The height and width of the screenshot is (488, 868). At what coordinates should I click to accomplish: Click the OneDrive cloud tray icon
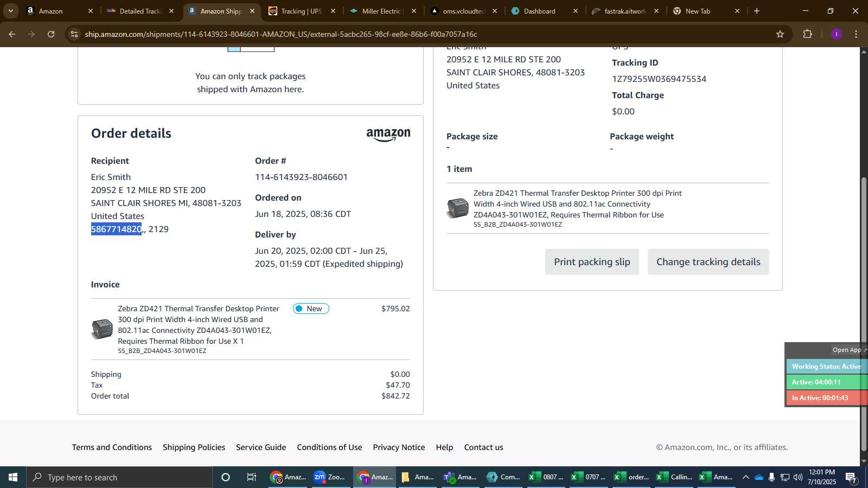pos(759,477)
